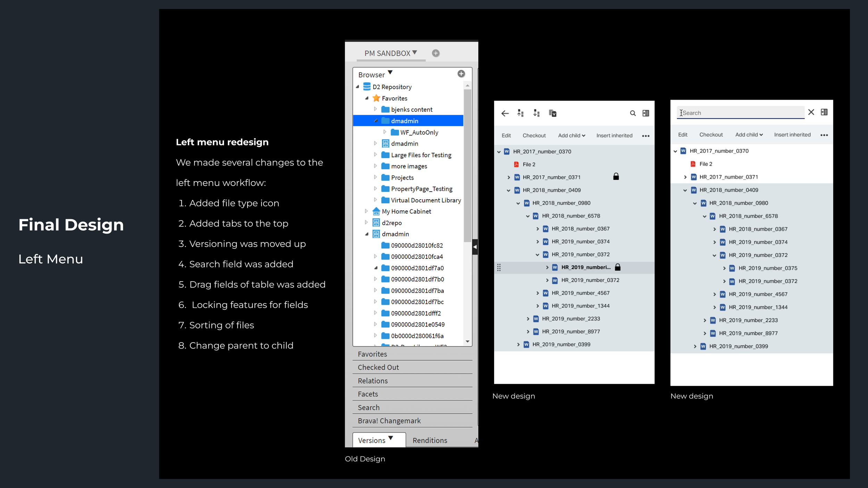Click the magnifier search icon
868x488 pixels.
pyautogui.click(x=633, y=113)
